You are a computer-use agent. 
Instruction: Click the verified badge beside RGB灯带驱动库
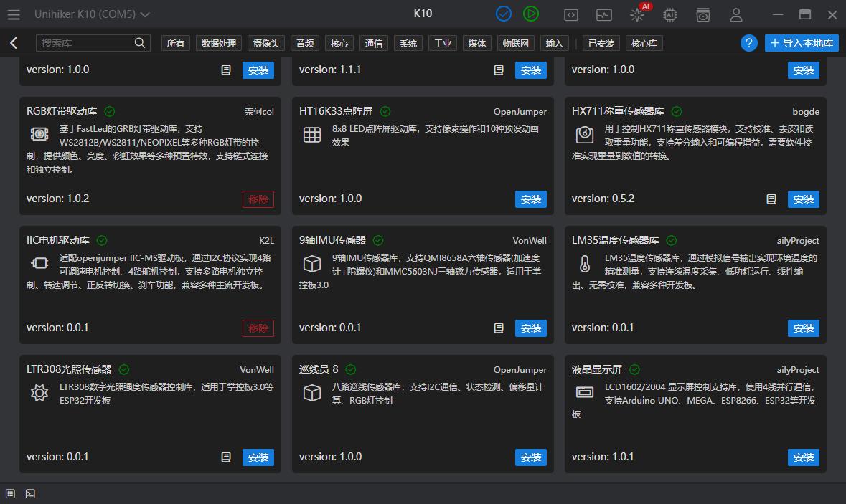point(110,111)
